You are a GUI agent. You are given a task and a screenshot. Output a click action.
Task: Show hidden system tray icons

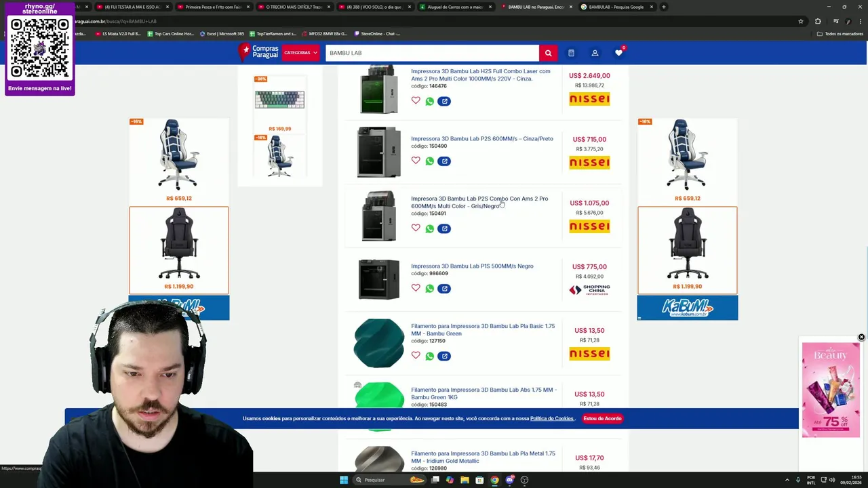(x=787, y=480)
